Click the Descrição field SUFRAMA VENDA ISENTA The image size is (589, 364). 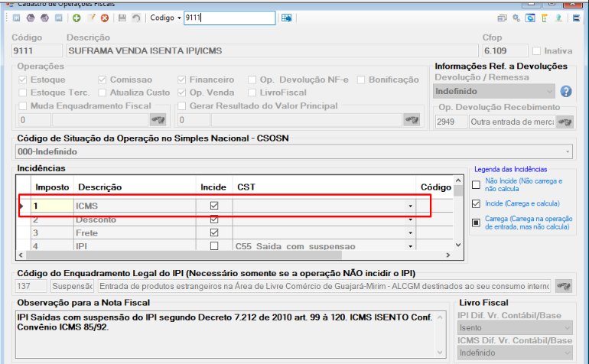click(x=272, y=50)
